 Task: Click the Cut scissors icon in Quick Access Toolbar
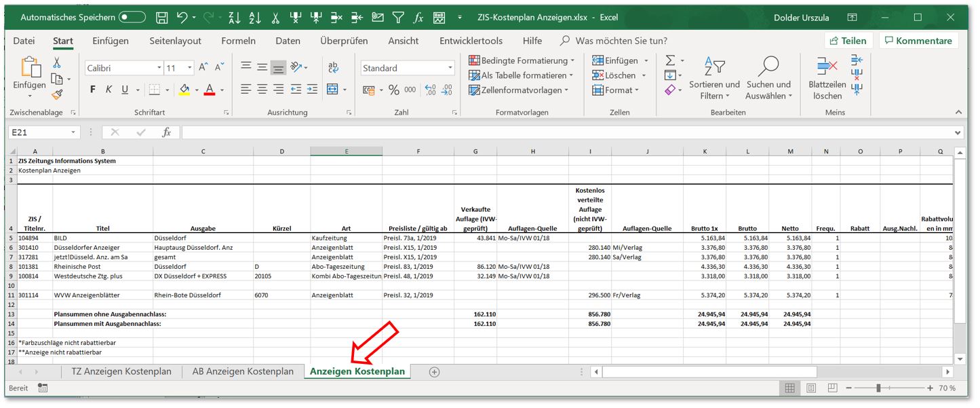[x=275, y=18]
